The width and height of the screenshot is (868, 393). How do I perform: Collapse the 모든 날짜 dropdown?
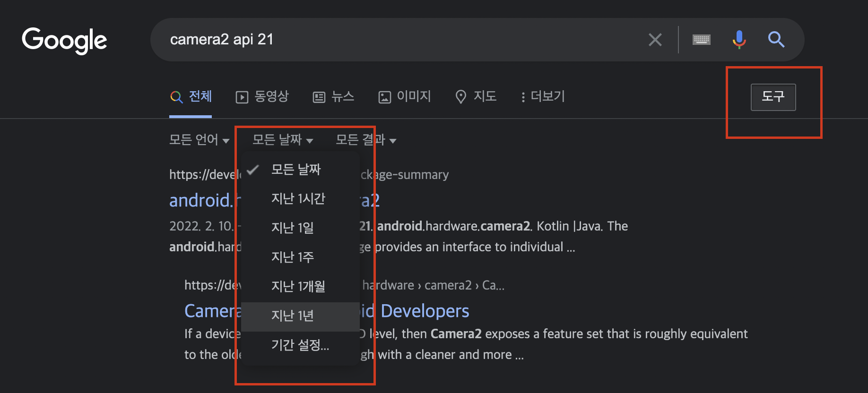(283, 140)
